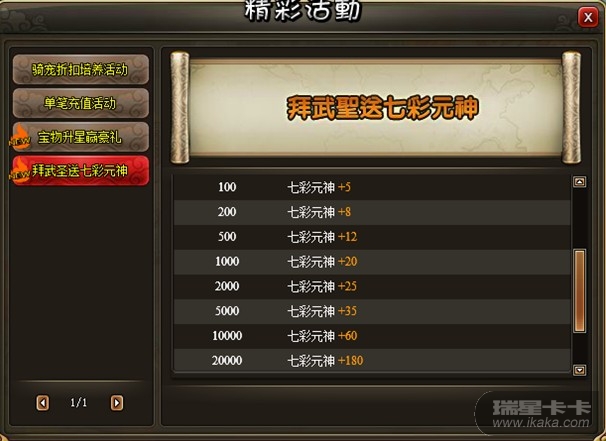
Task: Select the 20000 row with 七彩元神 +180
Action: [372, 361]
